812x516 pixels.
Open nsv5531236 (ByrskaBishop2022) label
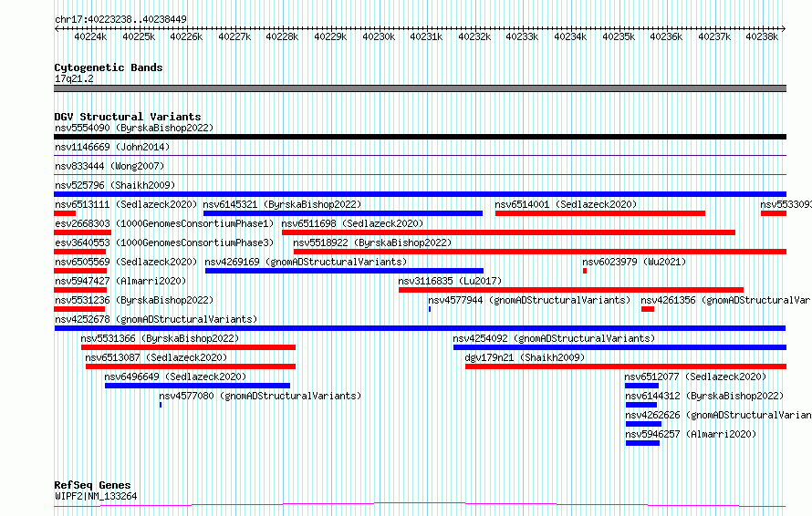[134, 300]
